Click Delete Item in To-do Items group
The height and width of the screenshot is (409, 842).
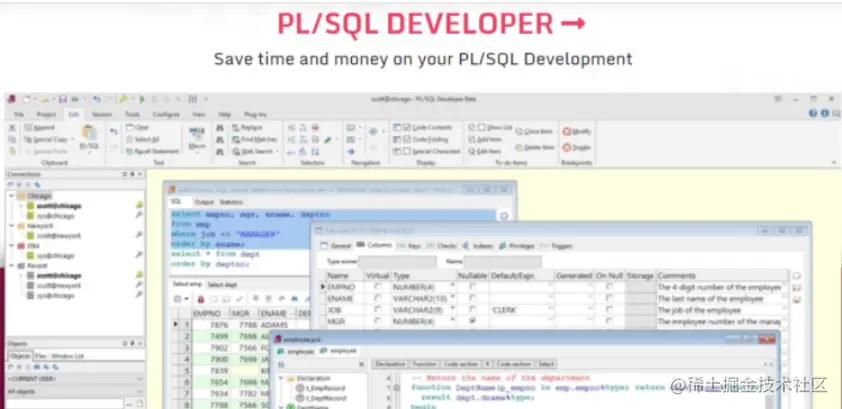(x=535, y=147)
